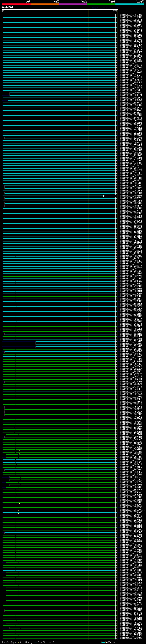Open hit UniRef100_A8IAN1
The height and width of the screenshot is (644, 146).
point(131,15)
